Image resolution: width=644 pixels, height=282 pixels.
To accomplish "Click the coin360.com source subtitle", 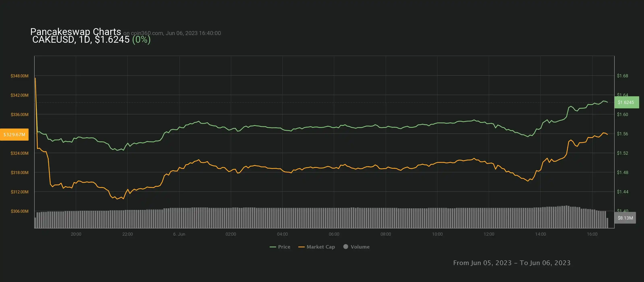I will coord(172,33).
